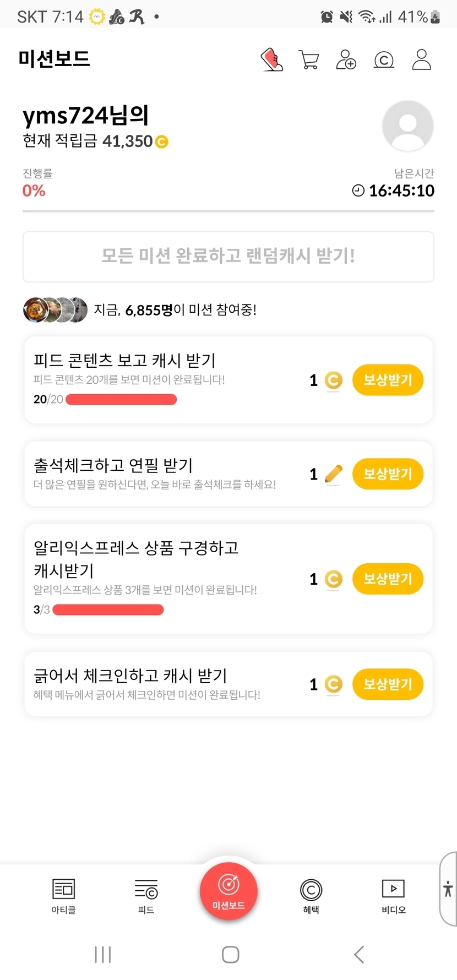Screen dimensions: 457x980
Task: Claim reward for 알리익스프레스 mission
Action: [388, 579]
